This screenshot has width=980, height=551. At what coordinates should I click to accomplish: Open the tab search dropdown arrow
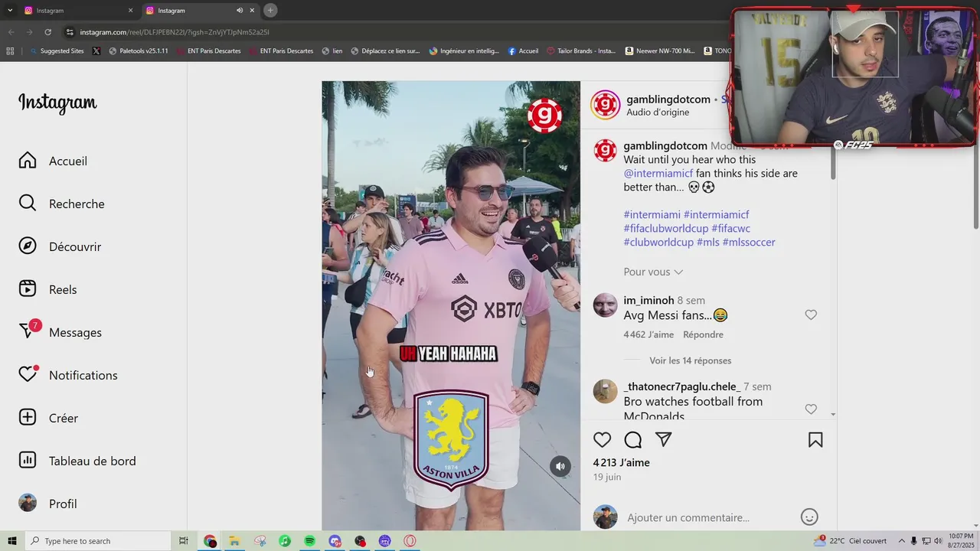click(x=10, y=10)
